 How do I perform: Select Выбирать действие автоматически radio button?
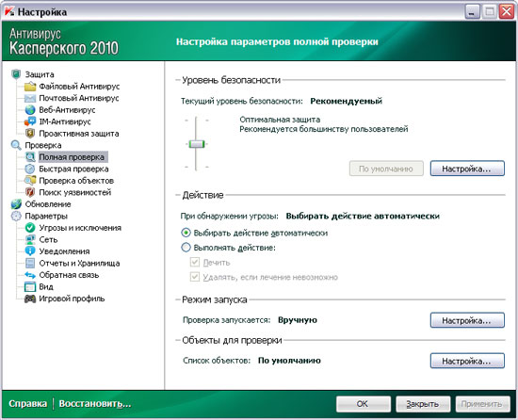pos(186,233)
